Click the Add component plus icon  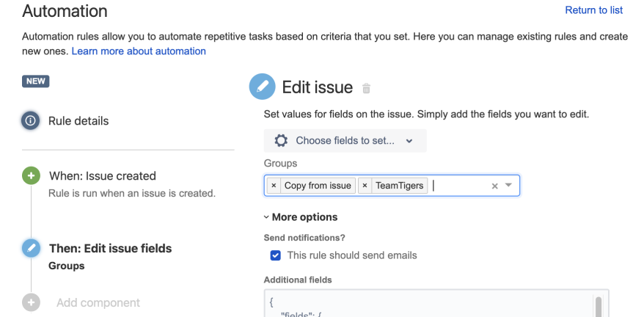[x=31, y=302]
